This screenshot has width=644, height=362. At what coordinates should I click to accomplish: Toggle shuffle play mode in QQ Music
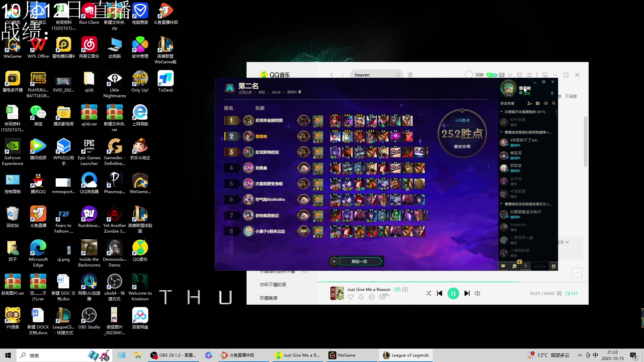[x=429, y=293]
